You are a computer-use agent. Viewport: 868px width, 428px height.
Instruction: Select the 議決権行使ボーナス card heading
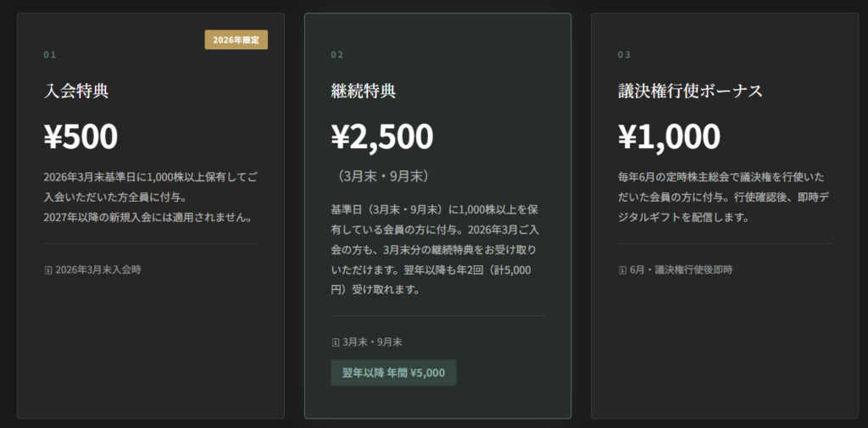(x=690, y=91)
